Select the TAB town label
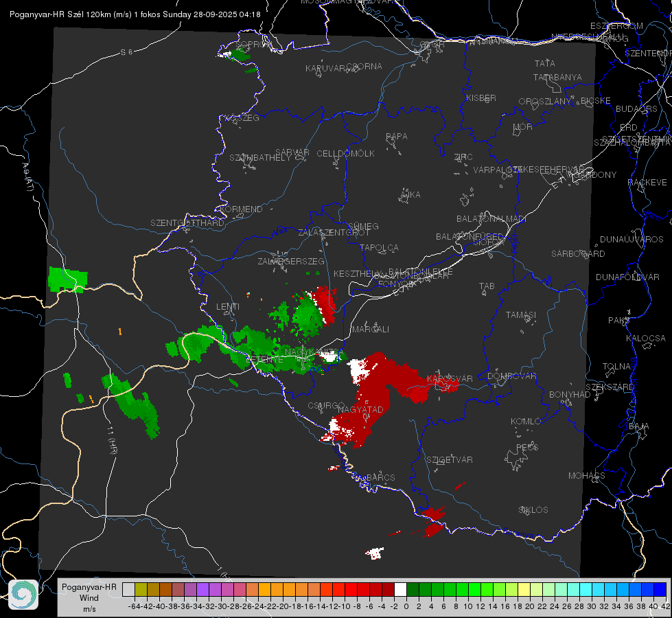Viewport: 672px width, 618px height. click(x=487, y=286)
